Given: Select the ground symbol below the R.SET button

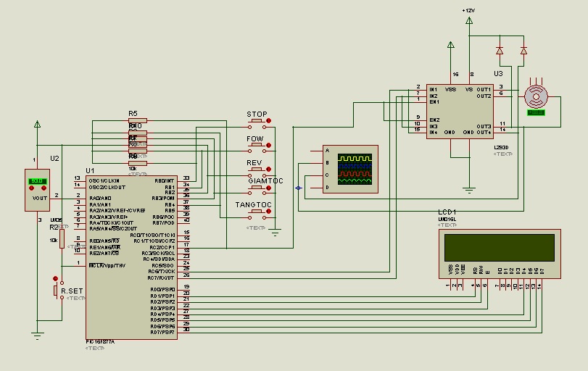Looking at the screenshot, I should (x=38, y=335).
